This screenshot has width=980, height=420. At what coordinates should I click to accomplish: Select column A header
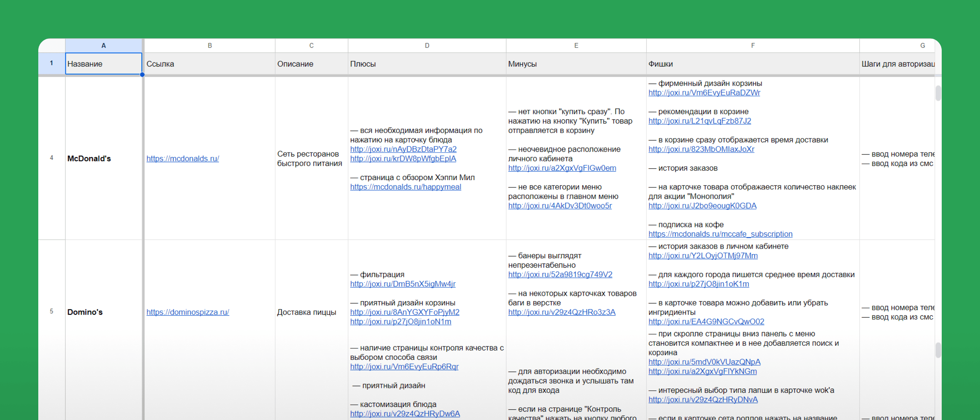coord(103,45)
